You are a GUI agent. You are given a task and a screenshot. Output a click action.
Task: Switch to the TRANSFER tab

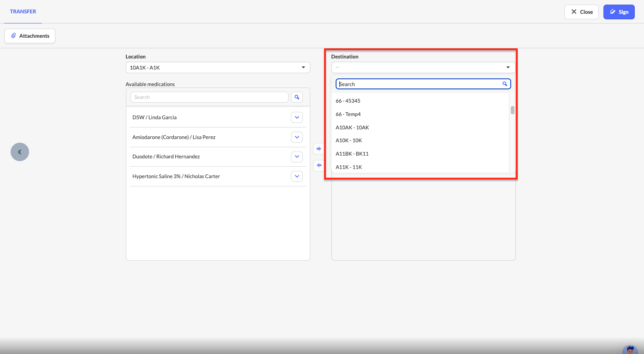[x=23, y=12]
